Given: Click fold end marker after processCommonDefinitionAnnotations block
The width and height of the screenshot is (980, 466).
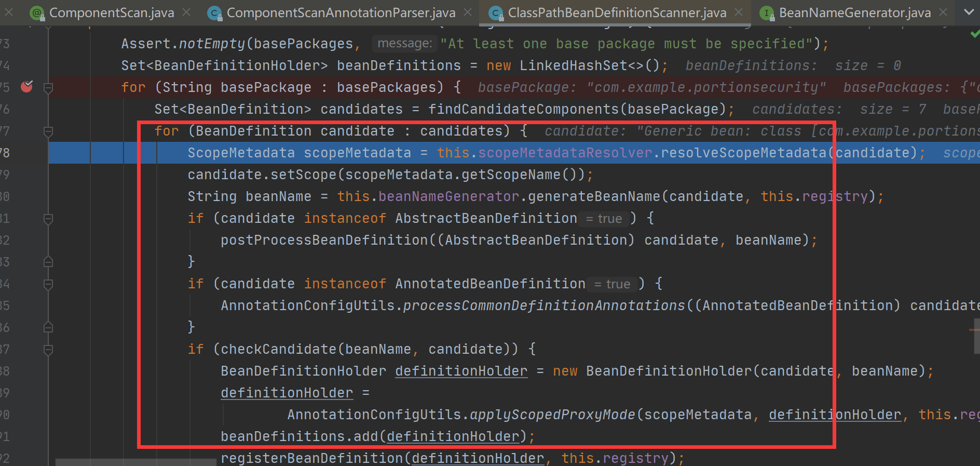Looking at the screenshot, I should pyautogui.click(x=48, y=327).
